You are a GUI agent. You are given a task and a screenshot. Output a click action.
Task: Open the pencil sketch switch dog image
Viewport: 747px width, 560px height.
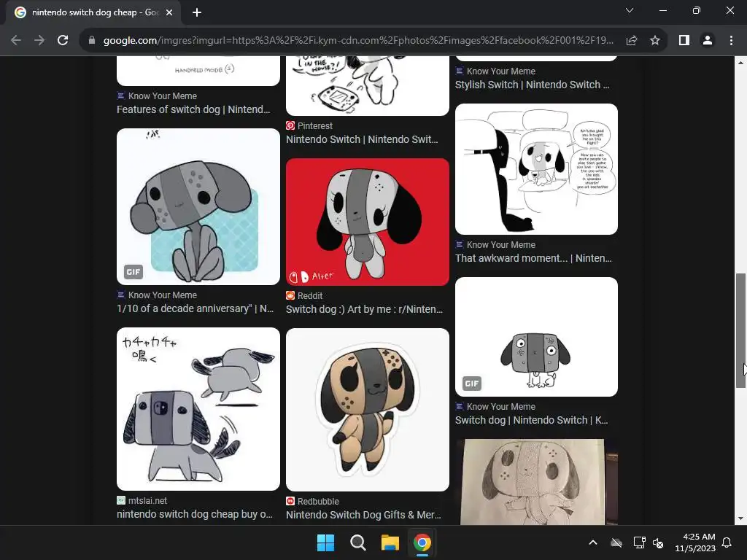(536, 482)
